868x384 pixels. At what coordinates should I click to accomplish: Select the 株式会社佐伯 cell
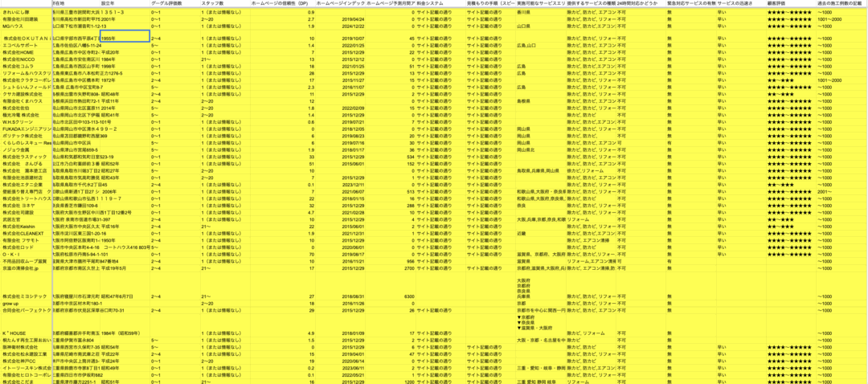(26, 108)
